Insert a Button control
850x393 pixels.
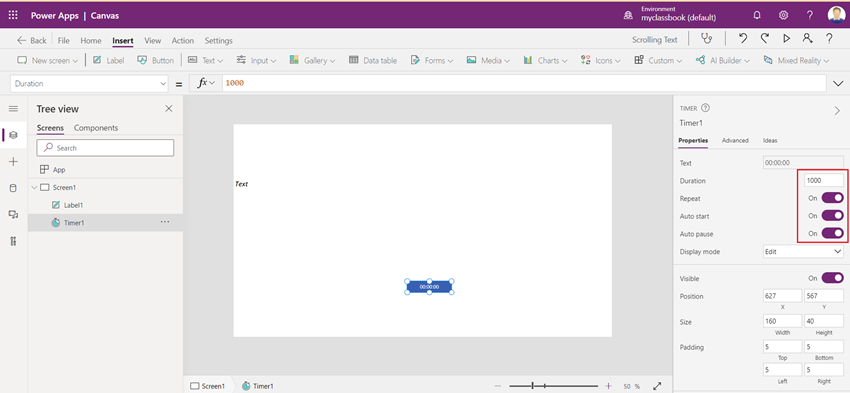(155, 61)
